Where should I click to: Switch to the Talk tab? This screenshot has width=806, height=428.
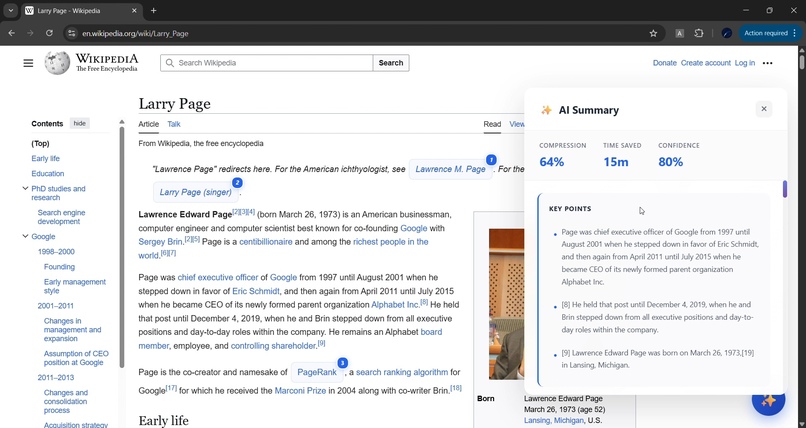[174, 124]
